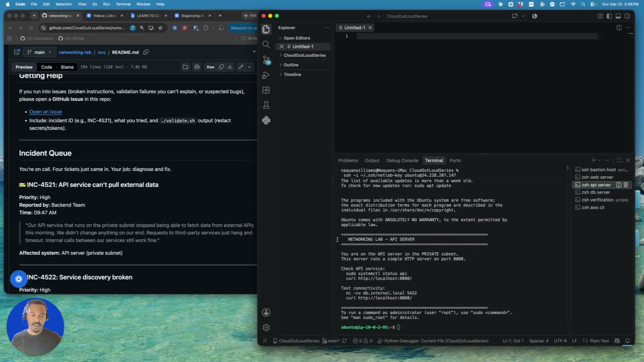644x362 pixels.
Task: Open the Source Control view
Action: tap(266, 60)
